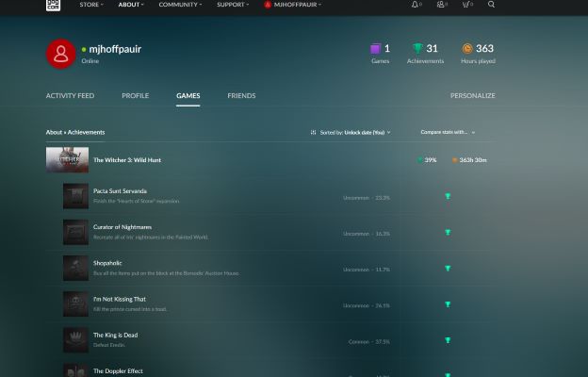Click The King is Dead trophy icon
The height and width of the screenshot is (377, 588).
[x=448, y=340]
